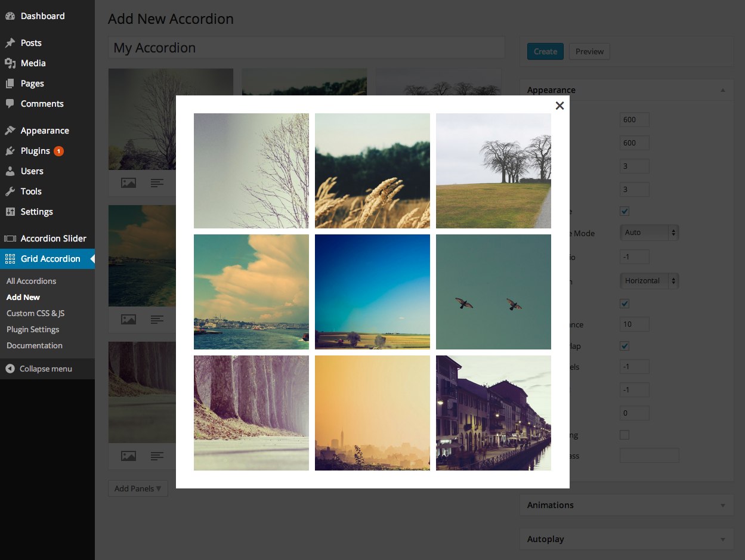The height and width of the screenshot is (560, 745).
Task: Click the blue sky field thumbnail
Action: (372, 292)
